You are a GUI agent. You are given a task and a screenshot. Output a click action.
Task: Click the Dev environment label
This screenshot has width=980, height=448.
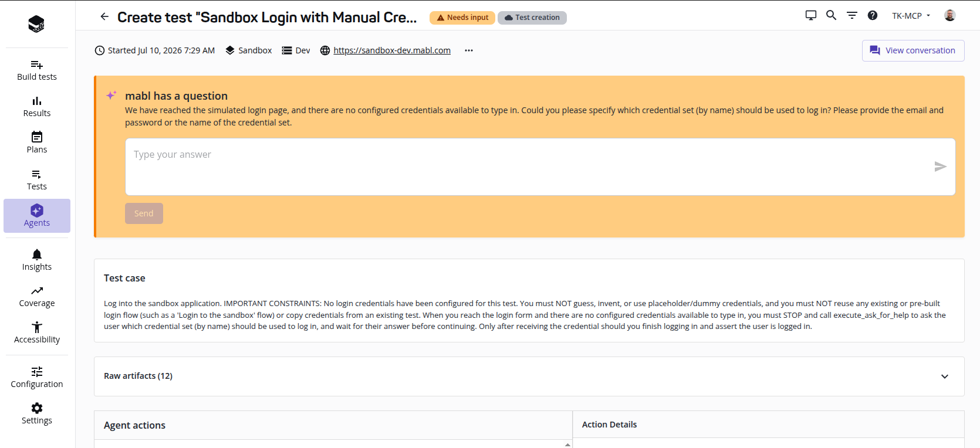coord(303,50)
